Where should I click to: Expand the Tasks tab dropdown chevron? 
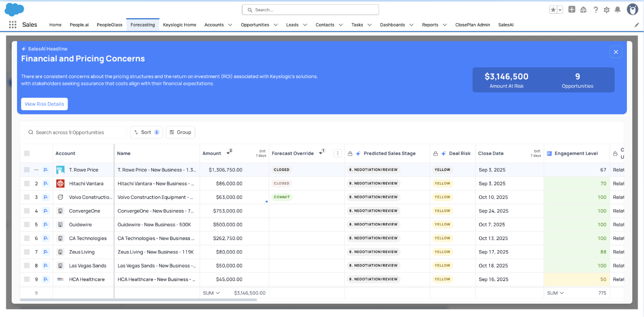point(369,25)
